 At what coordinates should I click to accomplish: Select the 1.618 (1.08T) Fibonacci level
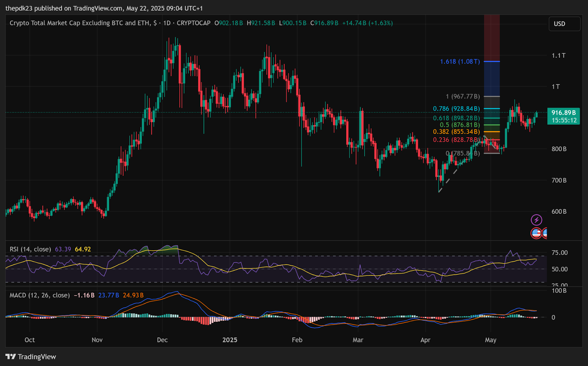pos(460,61)
